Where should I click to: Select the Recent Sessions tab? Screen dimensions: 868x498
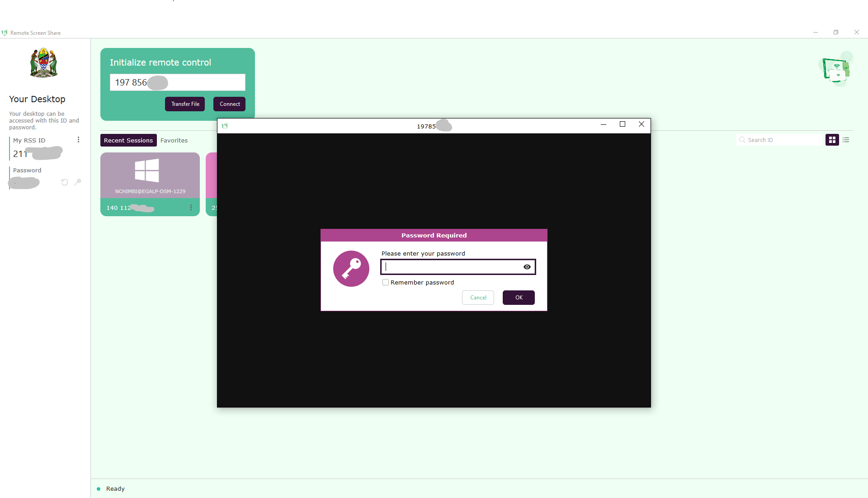(x=128, y=141)
